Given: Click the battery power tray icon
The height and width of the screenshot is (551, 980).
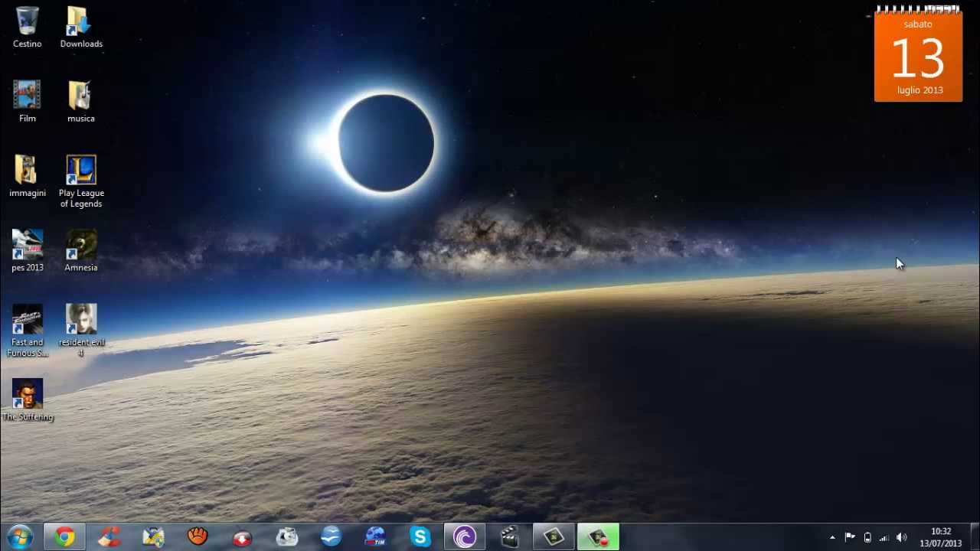Looking at the screenshot, I should (x=867, y=538).
